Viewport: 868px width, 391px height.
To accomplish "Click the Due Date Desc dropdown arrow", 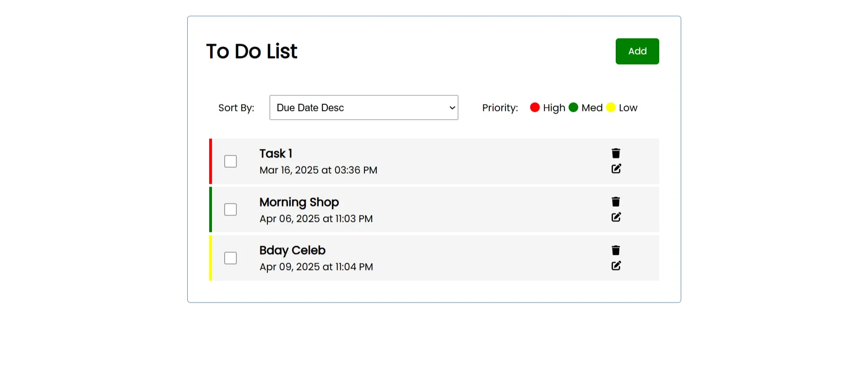I will [452, 108].
